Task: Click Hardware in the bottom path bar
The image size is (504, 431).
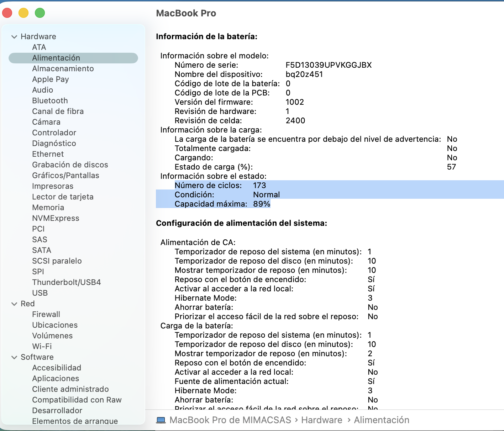Action: pos(322,420)
